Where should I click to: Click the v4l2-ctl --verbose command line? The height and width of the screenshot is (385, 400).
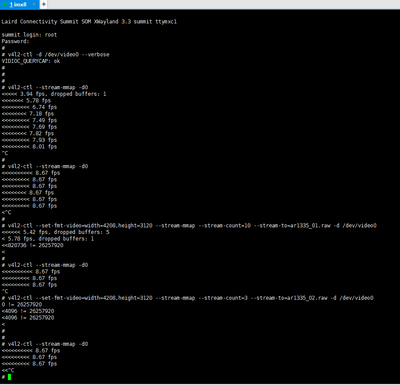tap(55, 54)
